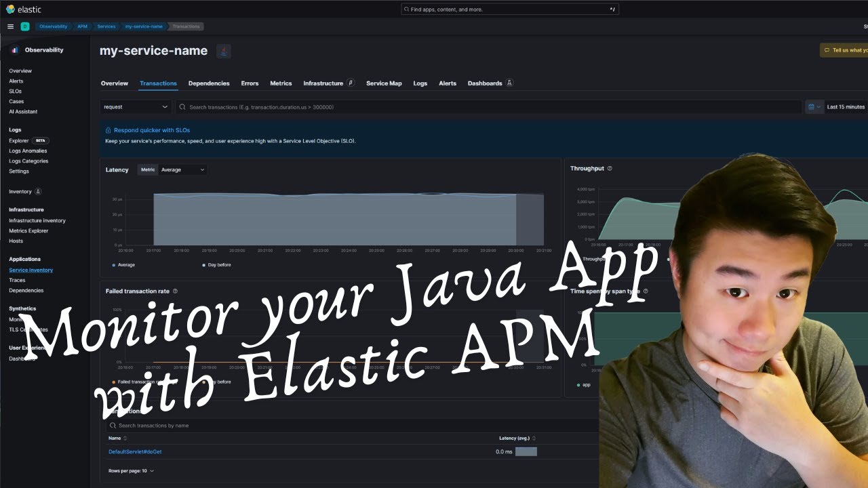Image resolution: width=868 pixels, height=488 pixels.
Task: Open the request transaction type dropdown
Action: point(136,107)
